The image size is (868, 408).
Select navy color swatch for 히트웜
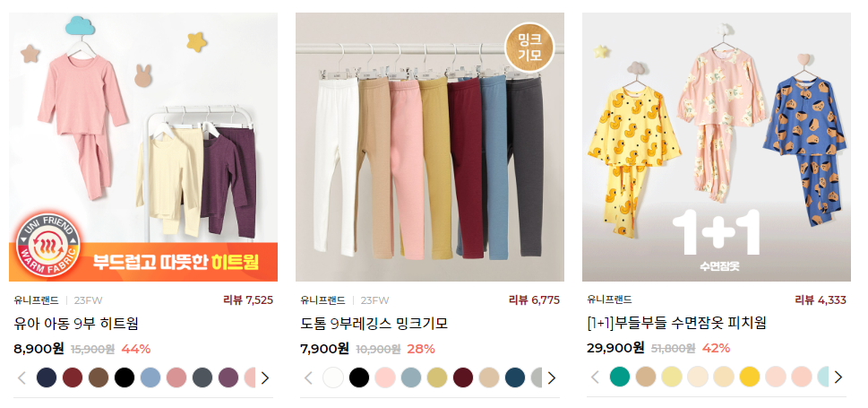point(47,378)
